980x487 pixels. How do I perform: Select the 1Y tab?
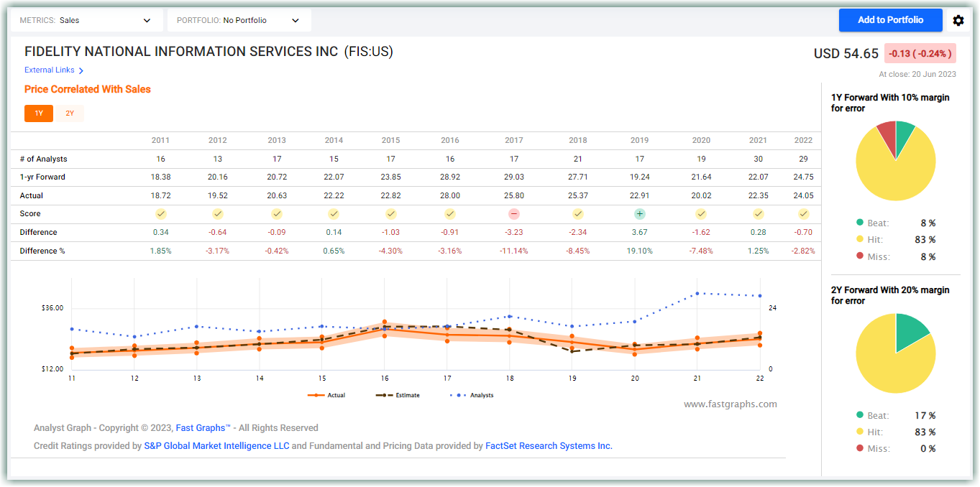(39, 113)
